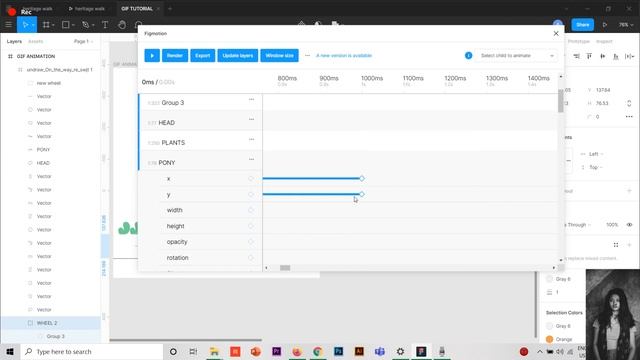Image resolution: width=640 pixels, height=360 pixels.
Task: Toggle keyframe diamond for rotation property
Action: pyautogui.click(x=251, y=258)
